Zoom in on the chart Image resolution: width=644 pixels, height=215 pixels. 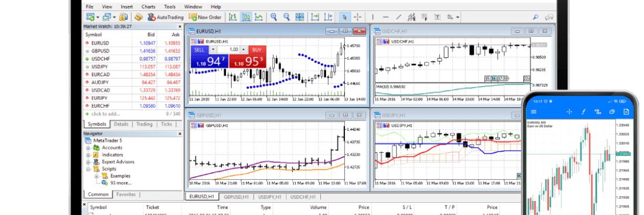[x=273, y=17]
